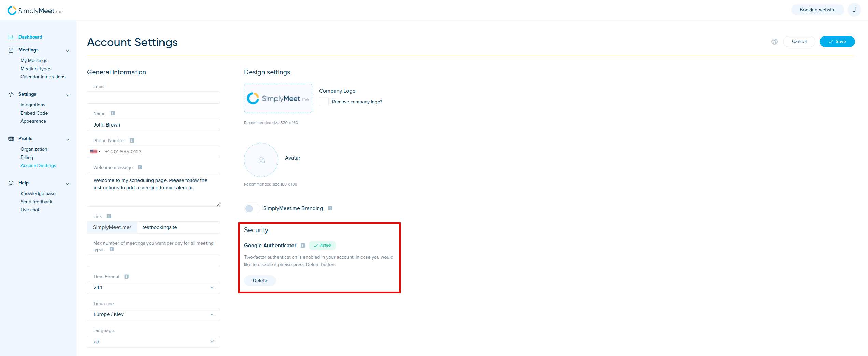
Task: Click the Avatar upload icon
Action: [261, 160]
